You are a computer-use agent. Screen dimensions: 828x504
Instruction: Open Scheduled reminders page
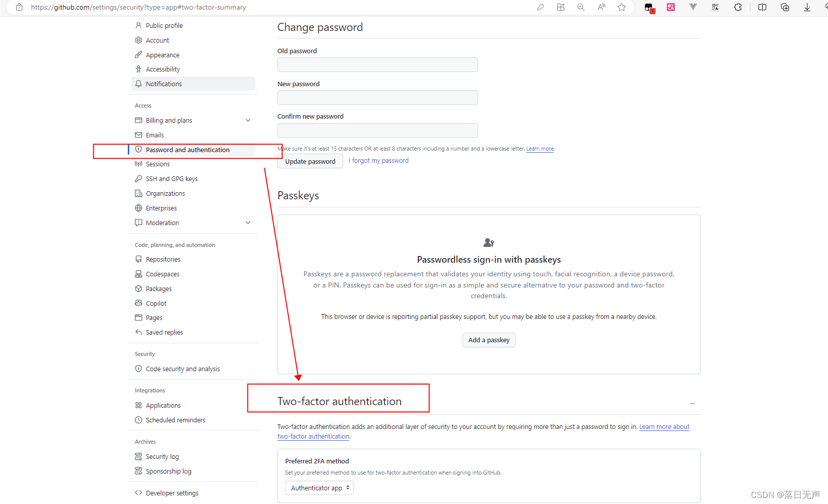(175, 420)
